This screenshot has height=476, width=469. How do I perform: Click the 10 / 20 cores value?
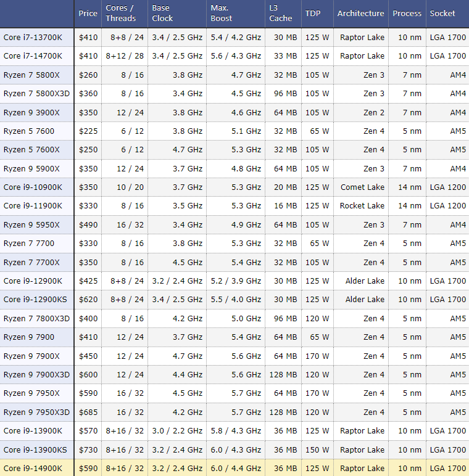[x=130, y=187]
